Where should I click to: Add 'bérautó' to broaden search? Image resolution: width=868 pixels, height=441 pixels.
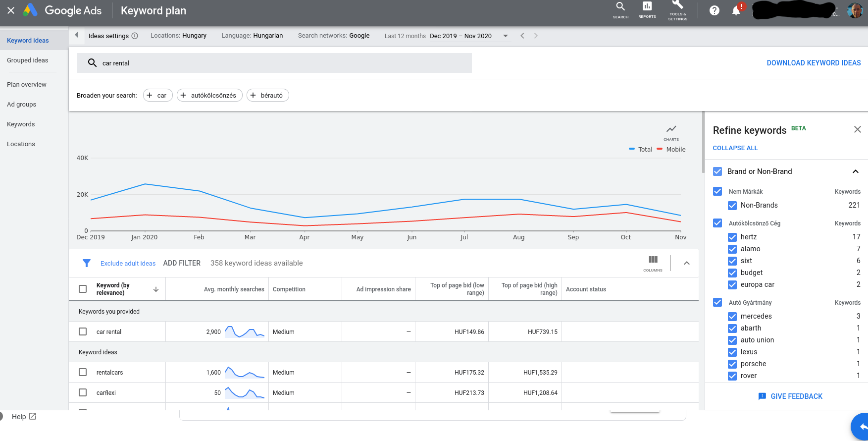tap(267, 95)
